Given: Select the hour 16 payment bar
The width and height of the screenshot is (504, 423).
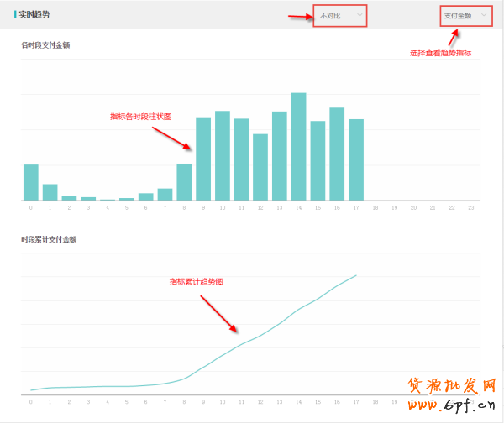Looking at the screenshot, I should 337,154.
